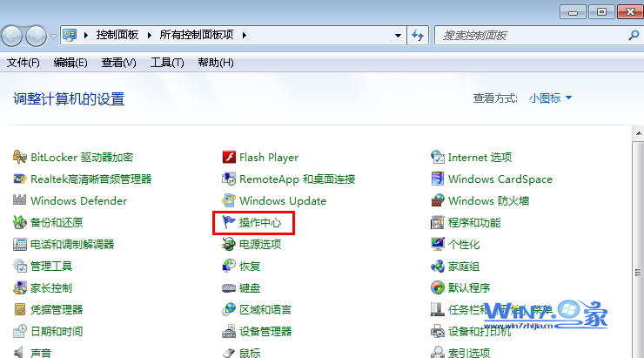The width and height of the screenshot is (644, 358).
Task: Open the 查看(V) menu
Action: (x=118, y=63)
